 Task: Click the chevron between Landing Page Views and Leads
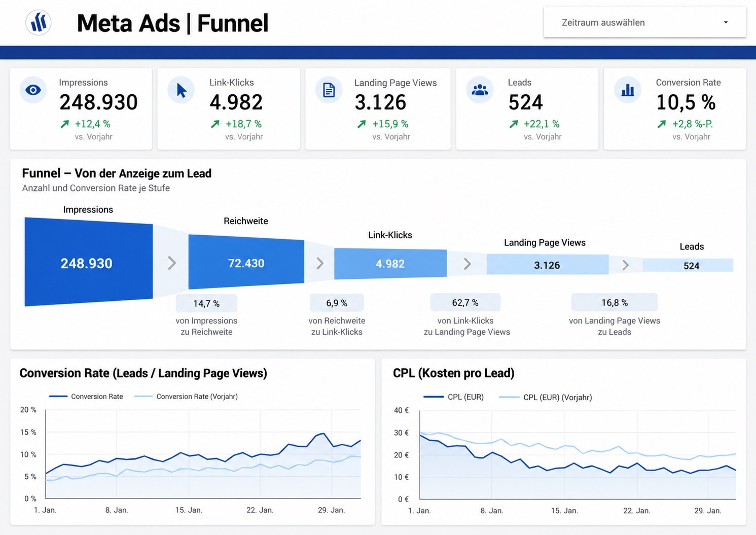point(626,265)
